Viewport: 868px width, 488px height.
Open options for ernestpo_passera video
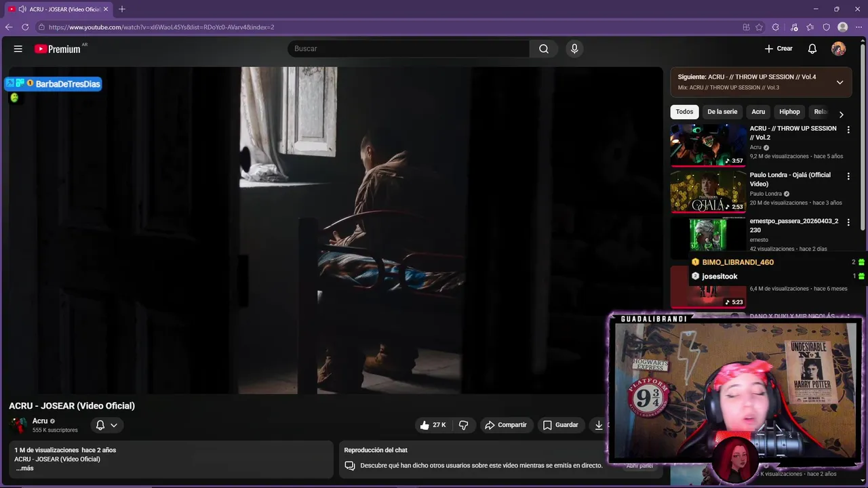tap(848, 222)
